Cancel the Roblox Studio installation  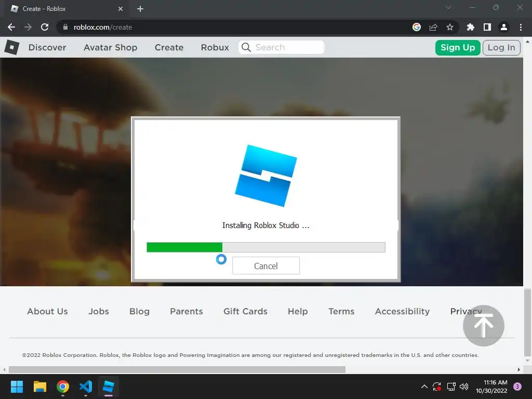click(265, 265)
